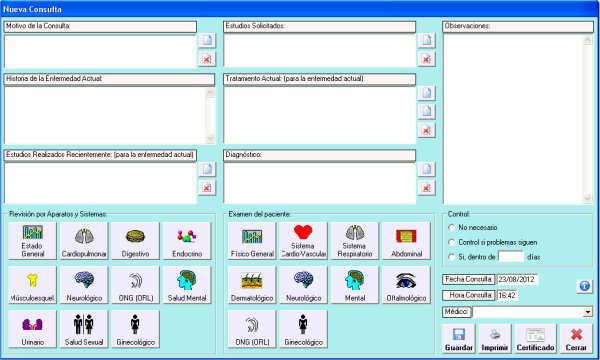Open the Dermatológico exam
600x360 pixels.
[252, 285]
